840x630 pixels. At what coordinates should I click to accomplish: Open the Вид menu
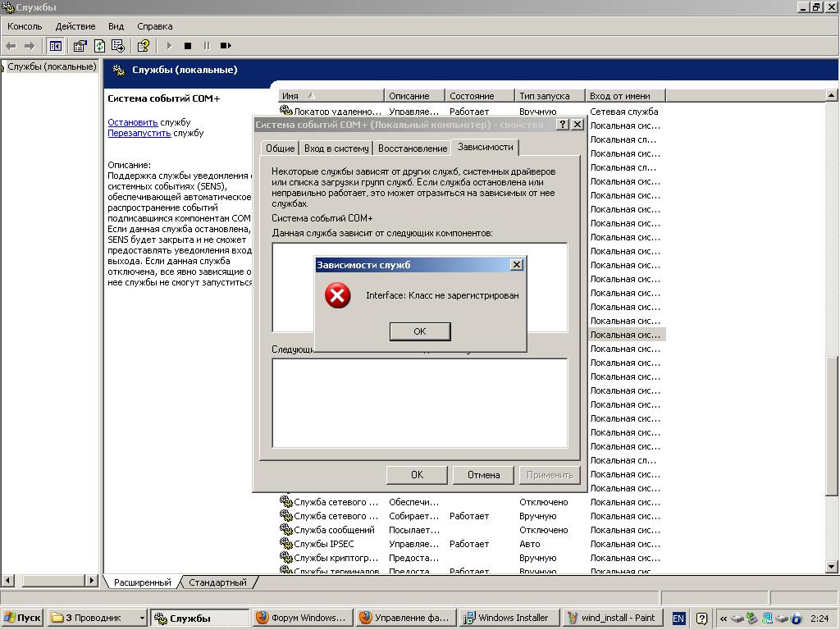click(116, 26)
